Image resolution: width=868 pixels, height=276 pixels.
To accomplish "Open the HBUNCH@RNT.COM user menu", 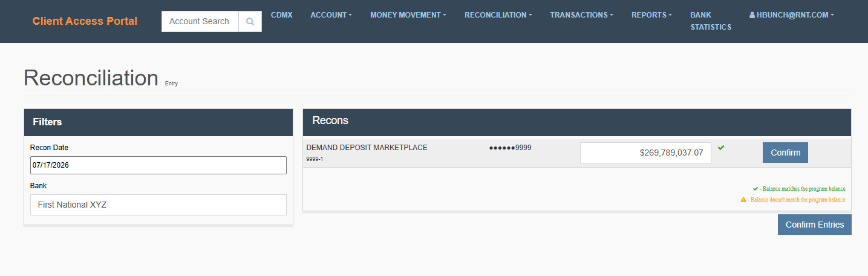I will tap(791, 15).
